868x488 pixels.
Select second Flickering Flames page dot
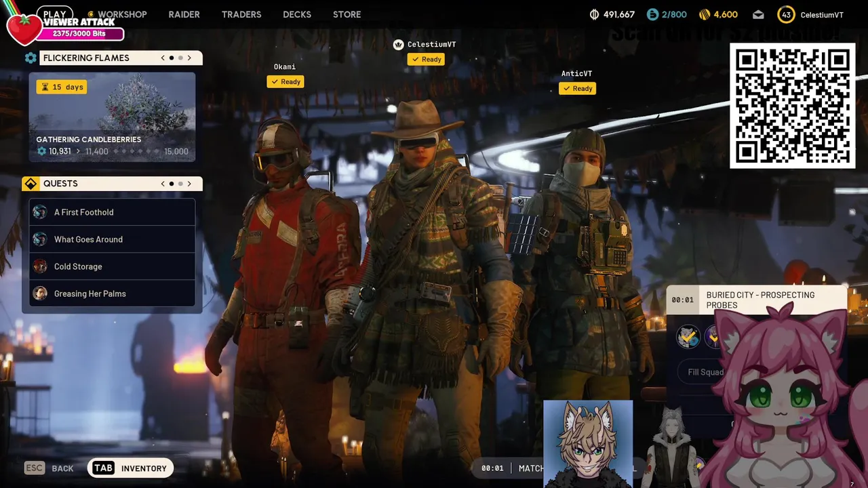pos(180,58)
